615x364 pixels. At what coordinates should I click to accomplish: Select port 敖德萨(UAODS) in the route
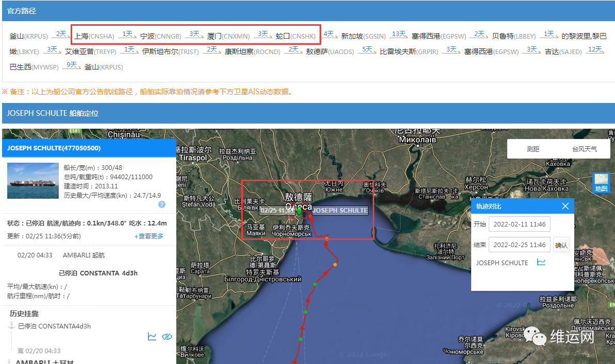(x=330, y=51)
